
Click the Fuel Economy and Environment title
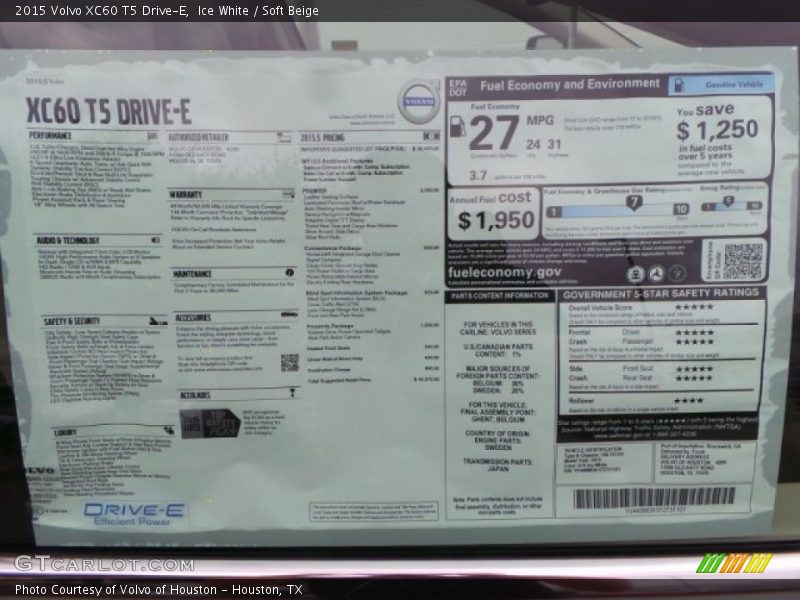pyautogui.click(x=570, y=85)
